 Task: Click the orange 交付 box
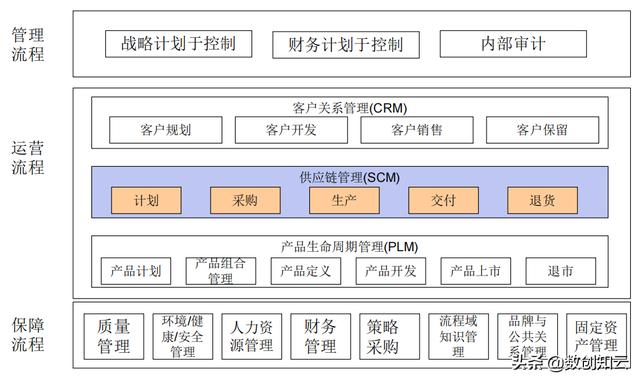click(x=443, y=200)
